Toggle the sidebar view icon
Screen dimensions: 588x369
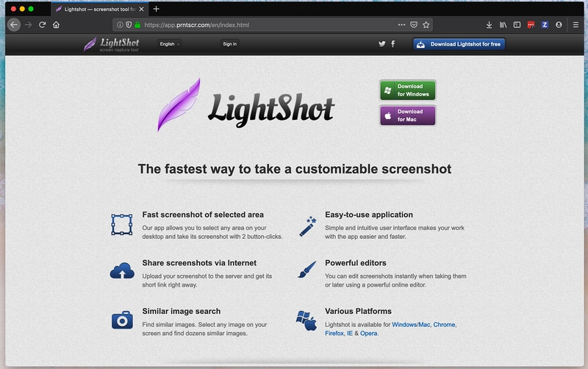click(x=517, y=25)
